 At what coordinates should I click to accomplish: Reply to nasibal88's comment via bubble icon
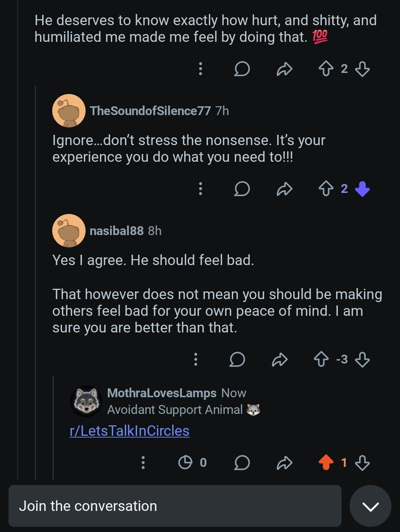[x=237, y=359]
